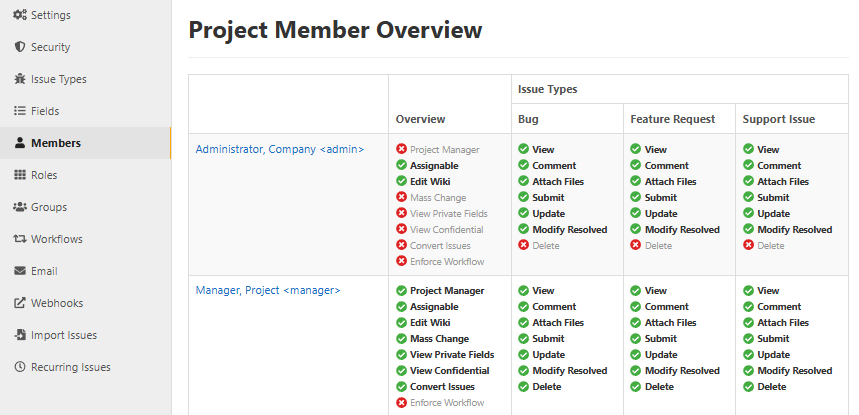
Task: Click the Settings gears icon in sidebar
Action: 20,15
